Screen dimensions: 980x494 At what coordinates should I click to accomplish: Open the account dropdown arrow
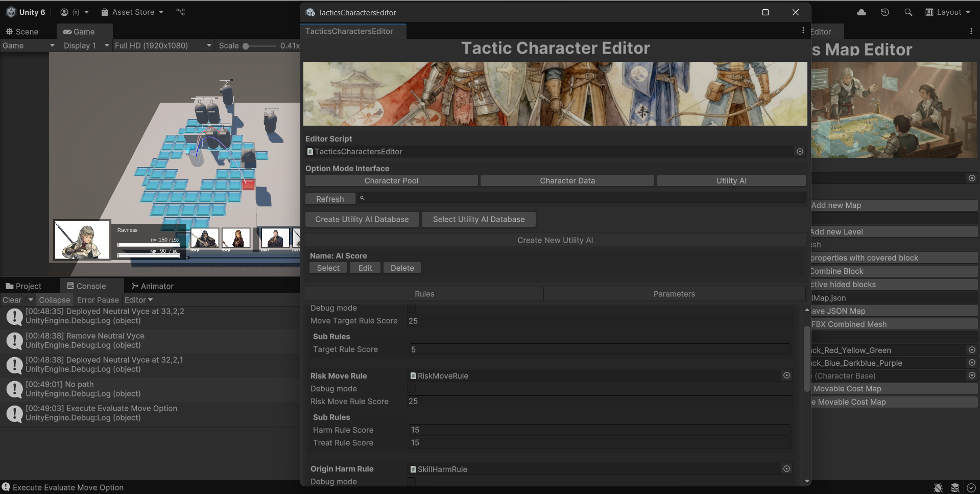click(86, 12)
